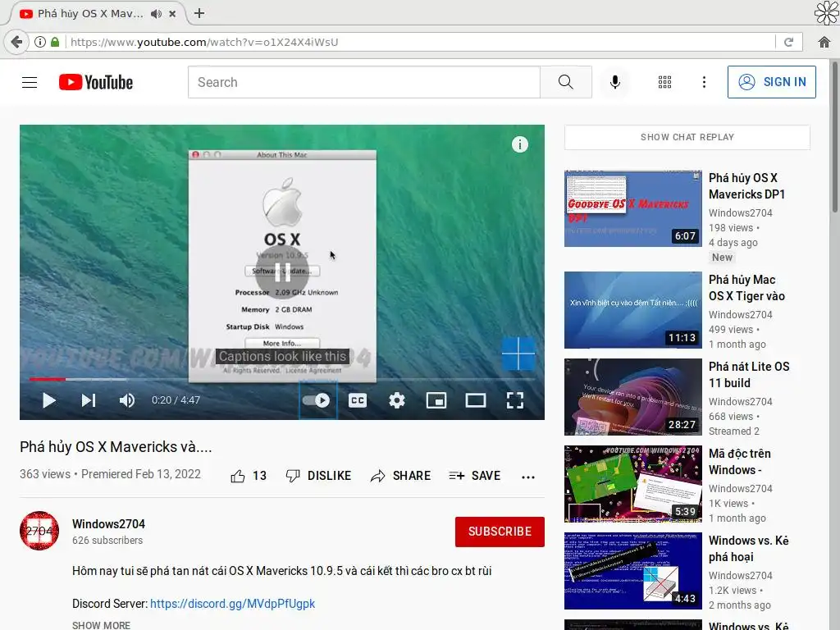Click the Windows logo branding watermark in player
The width and height of the screenshot is (840, 630).
pos(518,354)
